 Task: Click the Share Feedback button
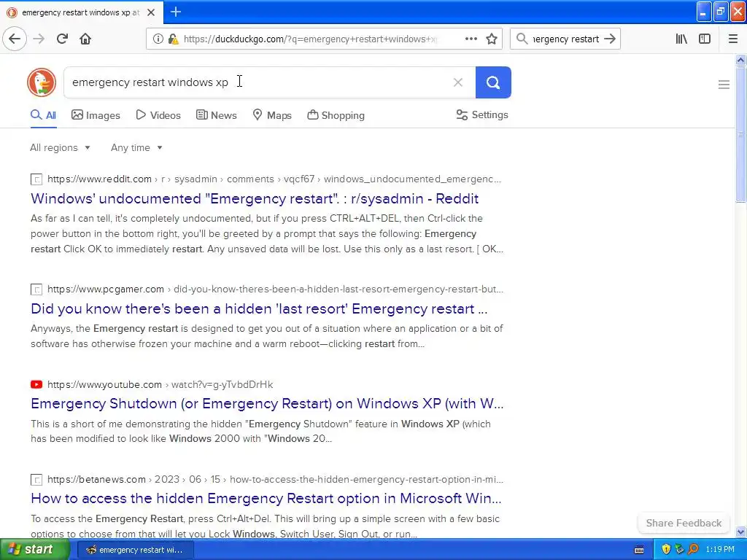point(684,523)
